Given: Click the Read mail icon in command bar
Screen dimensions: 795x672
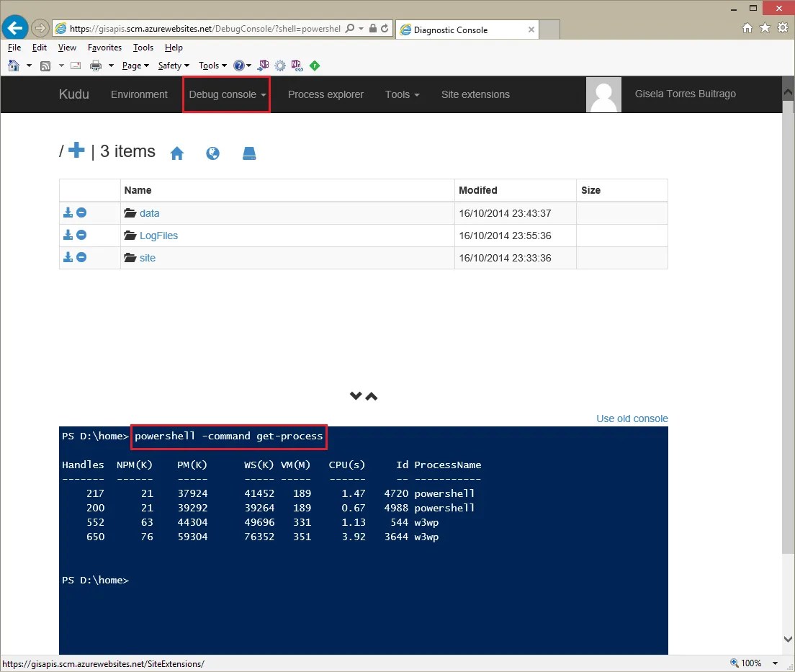Looking at the screenshot, I should 76,66.
